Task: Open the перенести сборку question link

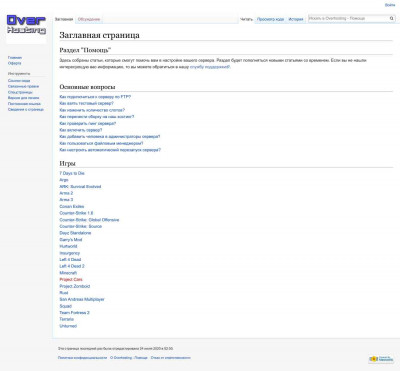Action: 97,117
